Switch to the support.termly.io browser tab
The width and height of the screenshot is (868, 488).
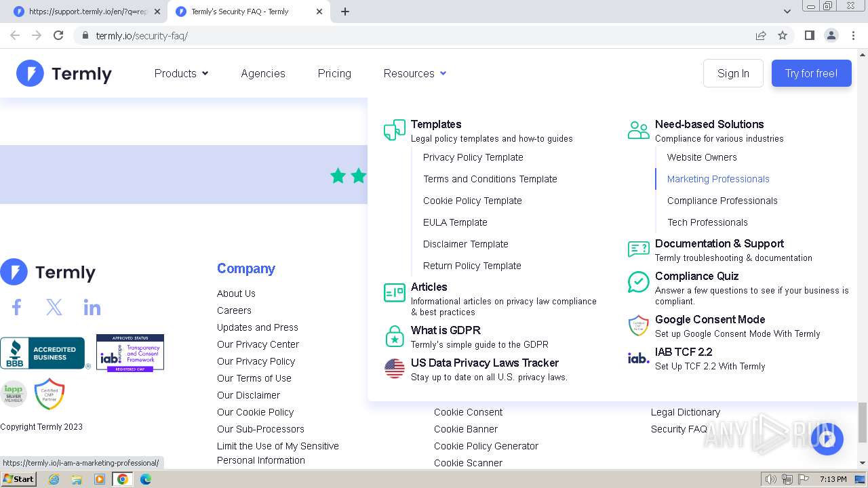click(88, 12)
